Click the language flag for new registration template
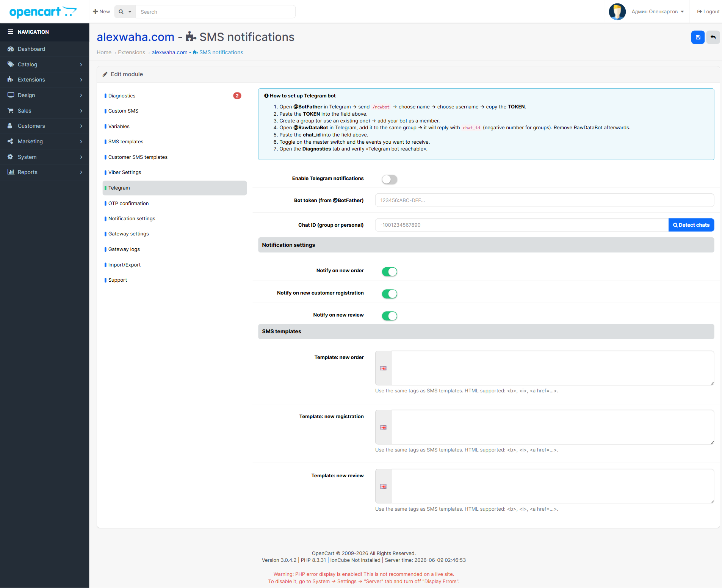 tap(383, 427)
